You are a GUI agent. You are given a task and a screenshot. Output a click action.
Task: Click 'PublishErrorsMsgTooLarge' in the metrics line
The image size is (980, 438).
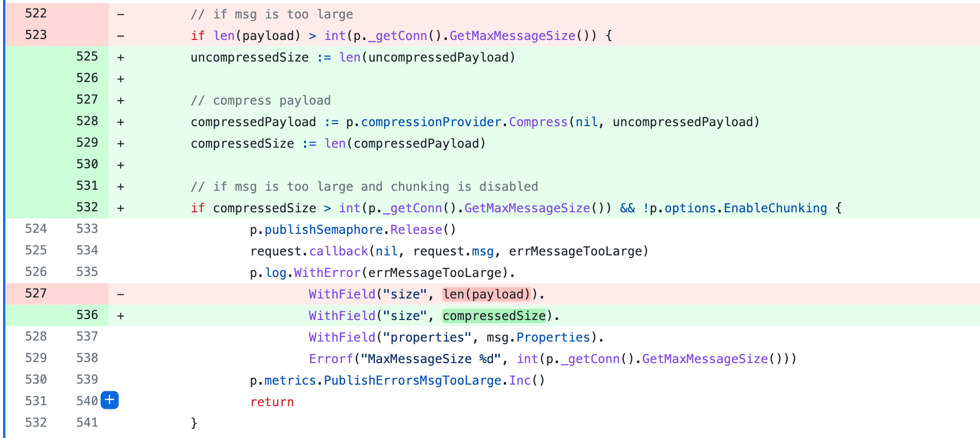(x=413, y=381)
